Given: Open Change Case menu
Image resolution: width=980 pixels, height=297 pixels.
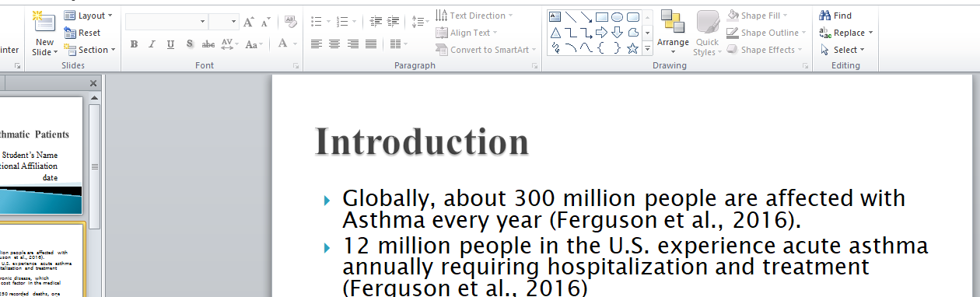Looking at the screenshot, I should pyautogui.click(x=254, y=44).
